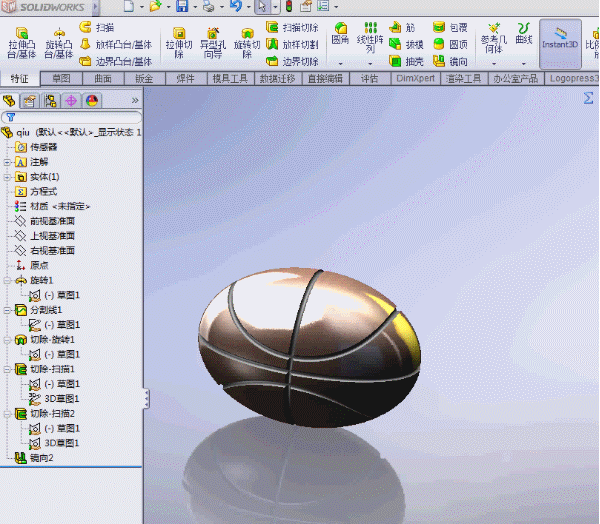Viewport: 600px width, 524px height.
Task: Choose the Draft (拔模) tool
Action: (406, 44)
